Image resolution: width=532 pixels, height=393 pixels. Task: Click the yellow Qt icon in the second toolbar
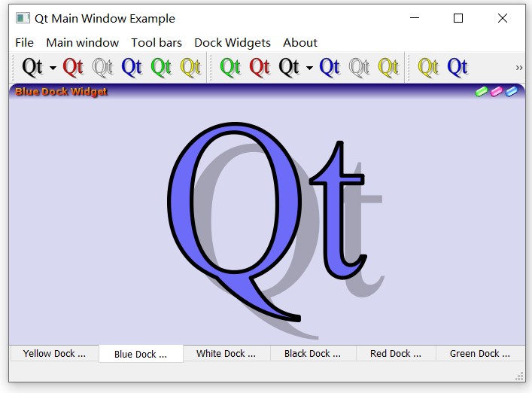pos(388,67)
